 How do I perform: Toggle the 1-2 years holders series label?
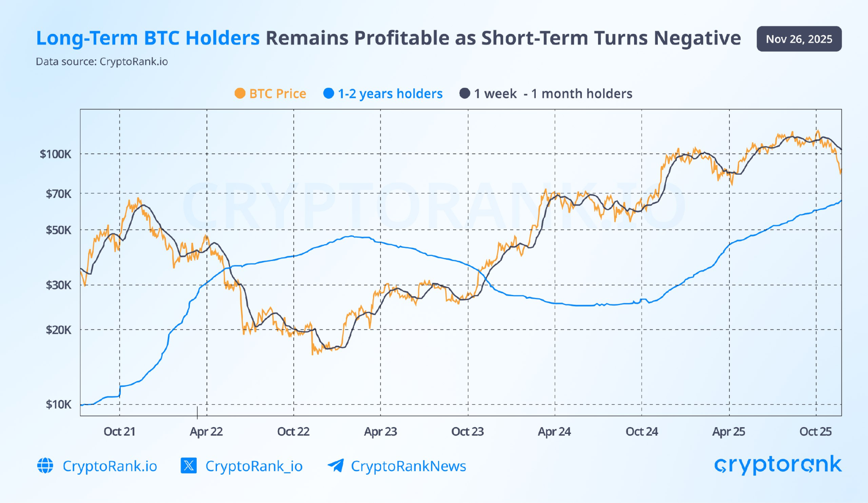[x=390, y=94]
